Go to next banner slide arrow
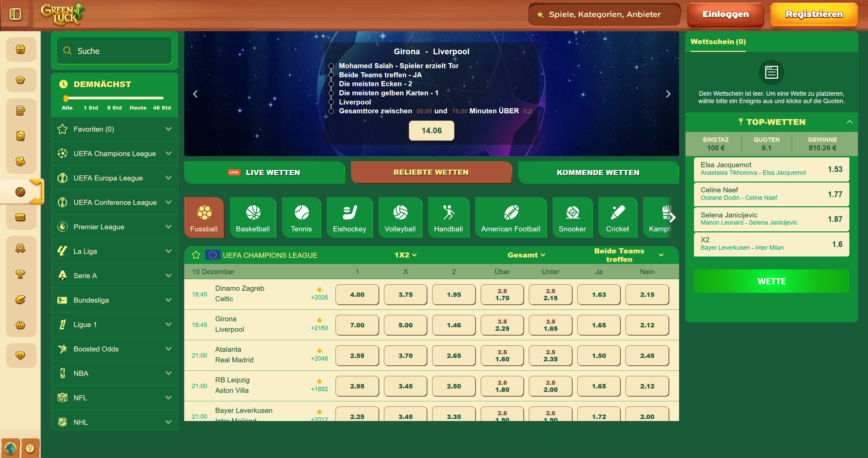Screen dimensions: 868x458 (x=668, y=94)
